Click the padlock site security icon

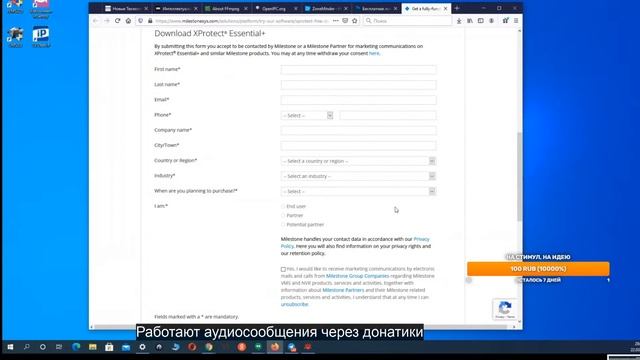click(150, 20)
